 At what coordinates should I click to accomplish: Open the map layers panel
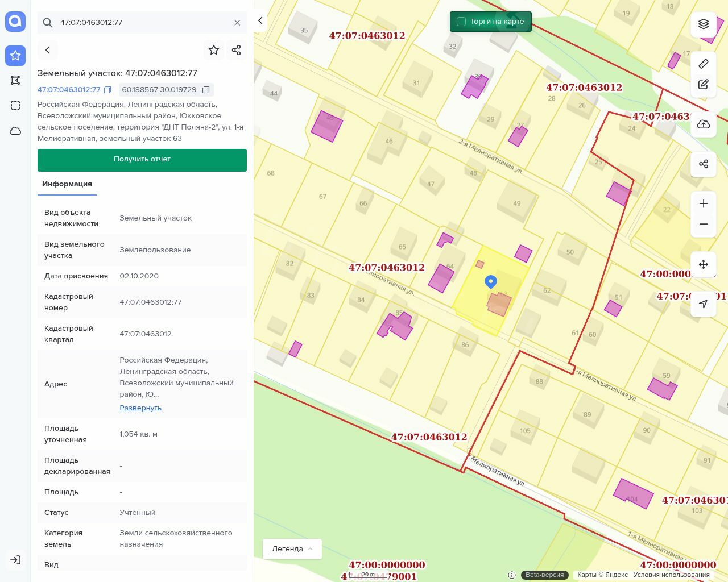[704, 24]
